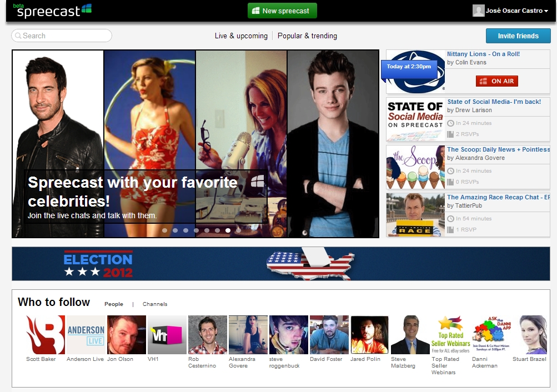Click the search magnifier icon
This screenshot has height=392, width=557.
click(x=18, y=36)
